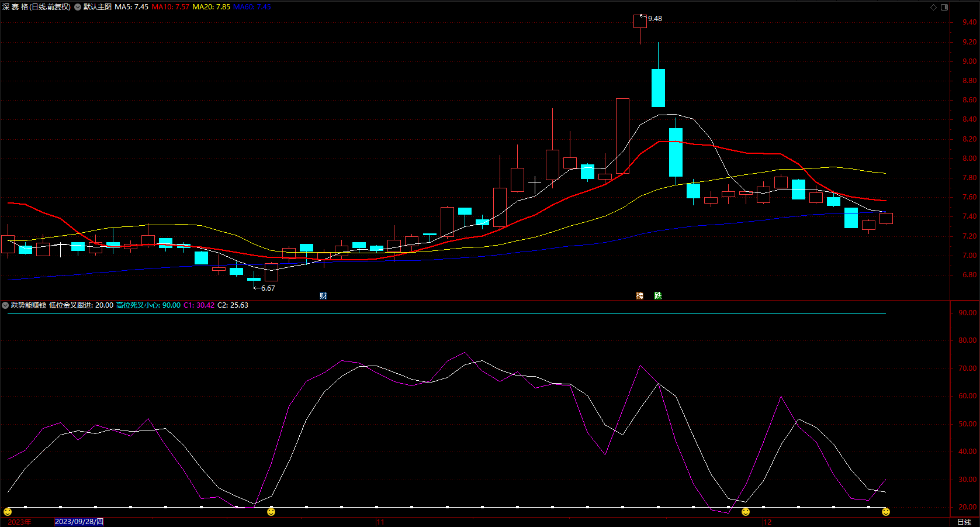This screenshot has height=527, width=980.
Task: Click the 6.80 price axis label
Action: click(x=969, y=275)
